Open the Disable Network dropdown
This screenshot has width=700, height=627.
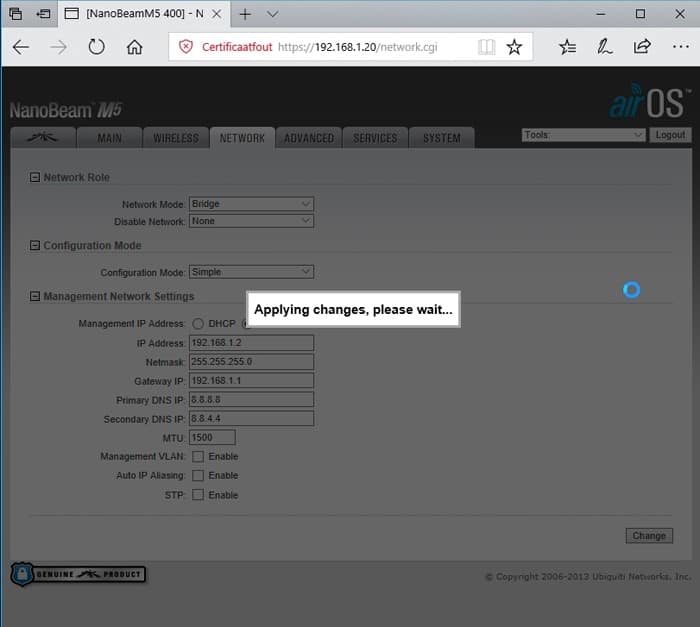[x=251, y=221]
